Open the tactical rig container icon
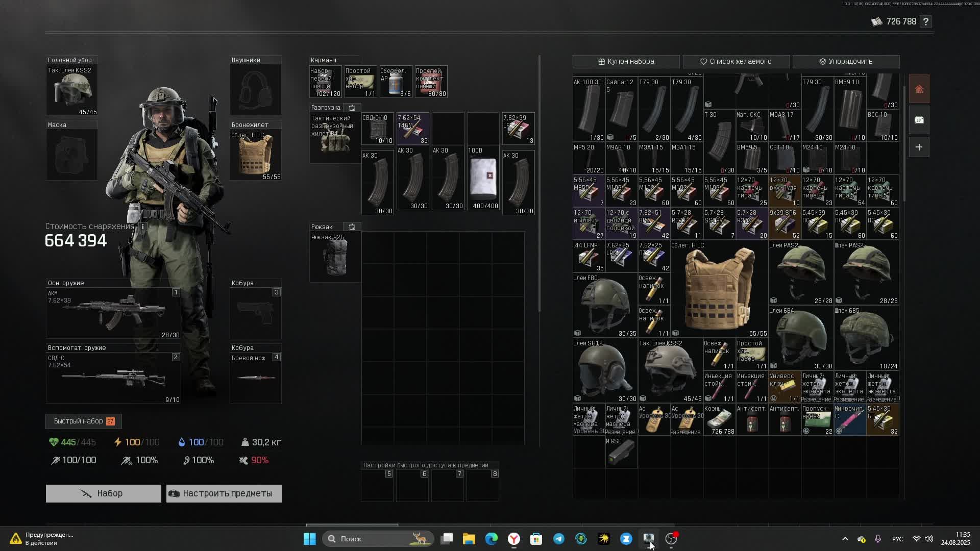Image resolution: width=980 pixels, height=551 pixels. click(x=352, y=108)
